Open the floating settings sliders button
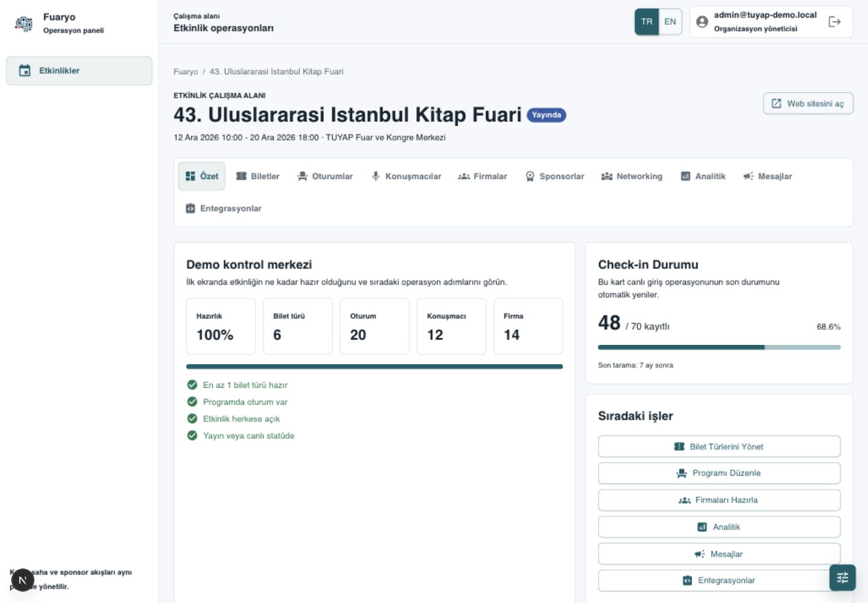The image size is (868, 603). point(843,578)
